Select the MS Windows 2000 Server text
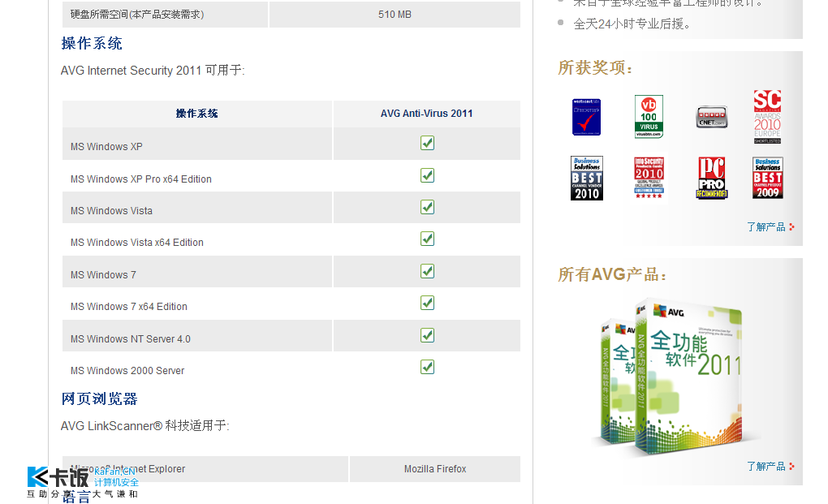This screenshot has height=504, width=828. 127,371
